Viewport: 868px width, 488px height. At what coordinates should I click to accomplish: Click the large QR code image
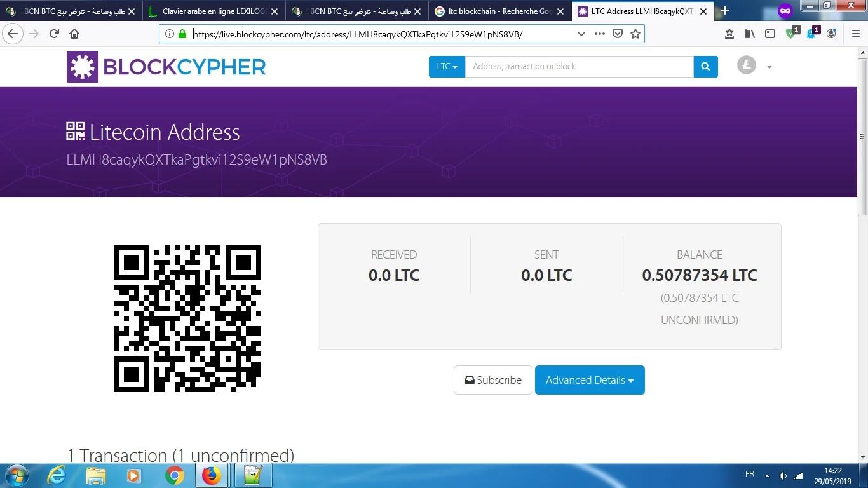[187, 318]
